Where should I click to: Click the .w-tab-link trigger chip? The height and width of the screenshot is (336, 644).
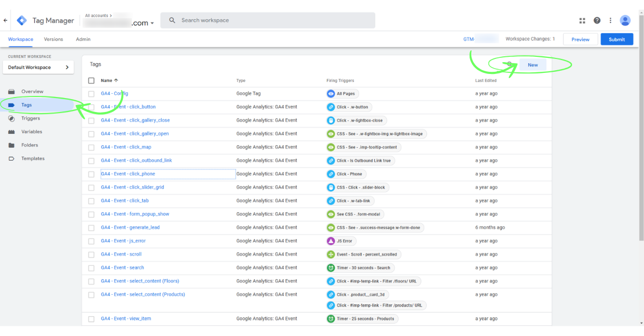(350, 201)
